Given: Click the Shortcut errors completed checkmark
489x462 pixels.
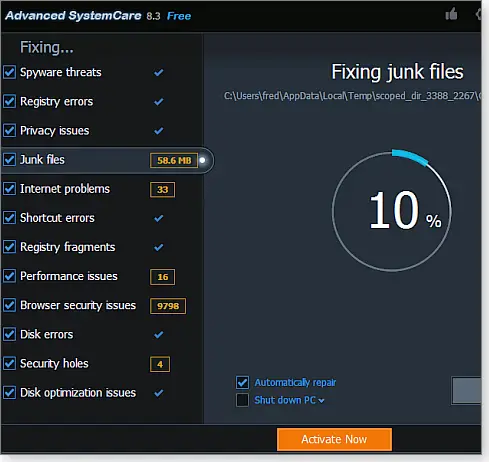Looking at the screenshot, I should click(x=159, y=218).
